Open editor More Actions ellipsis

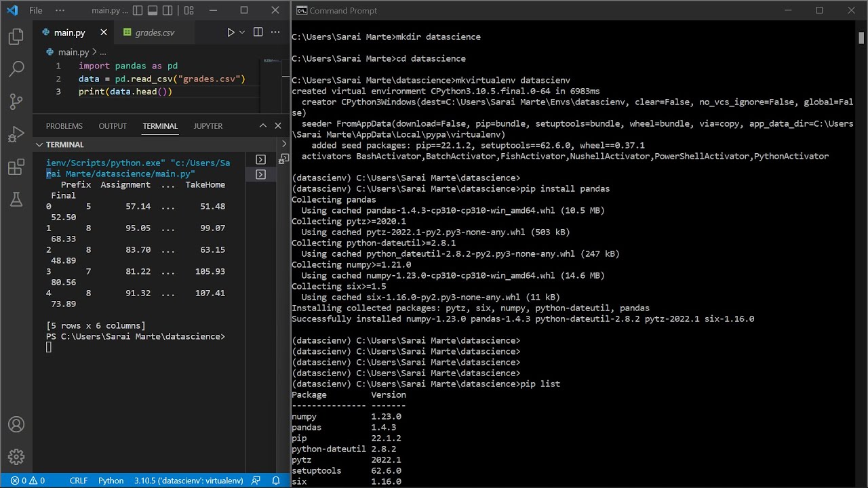coord(275,32)
